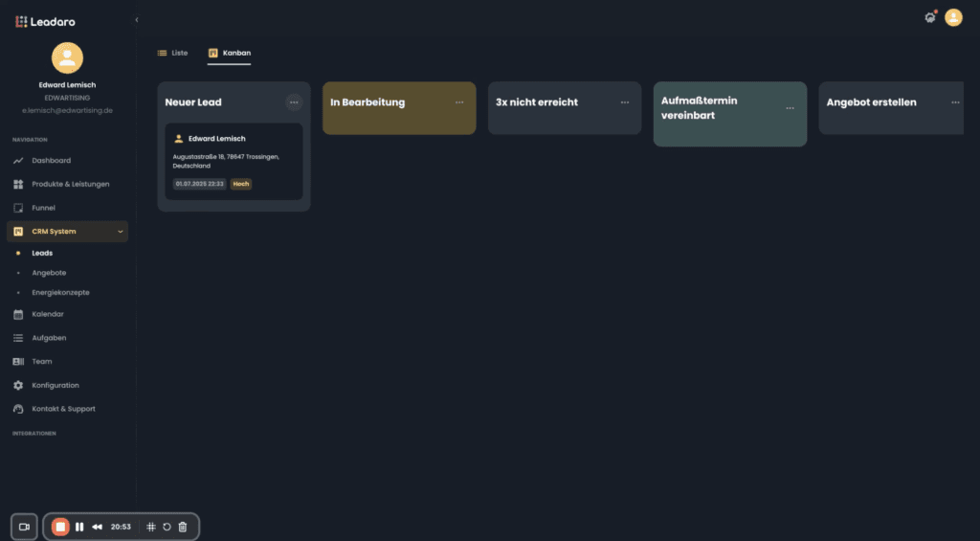
Task: Collapse the sidebar with the chevron arrow
Action: [x=137, y=20]
